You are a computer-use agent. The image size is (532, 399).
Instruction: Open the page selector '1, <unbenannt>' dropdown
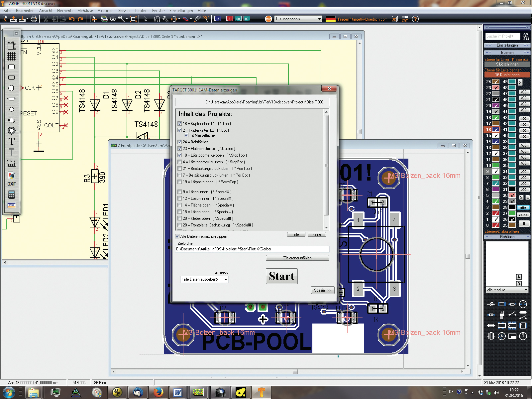tap(298, 19)
